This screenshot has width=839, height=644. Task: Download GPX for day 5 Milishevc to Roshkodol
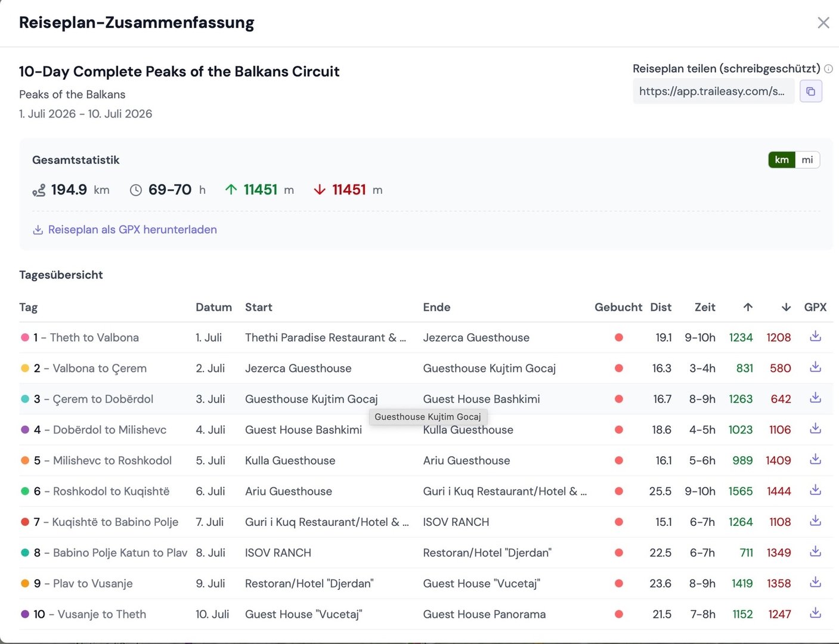[815, 459]
